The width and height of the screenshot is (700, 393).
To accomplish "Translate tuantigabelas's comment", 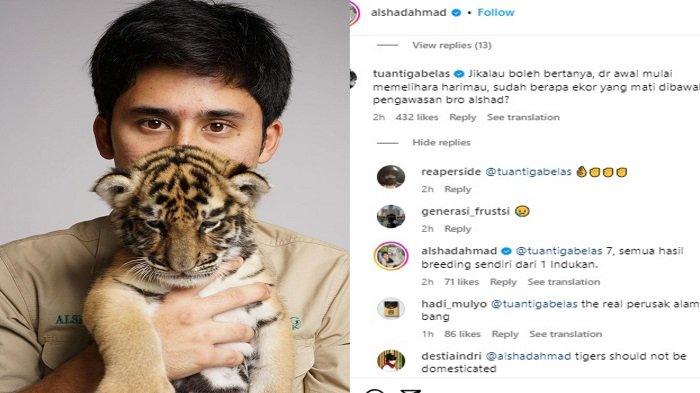I will pos(523,117).
